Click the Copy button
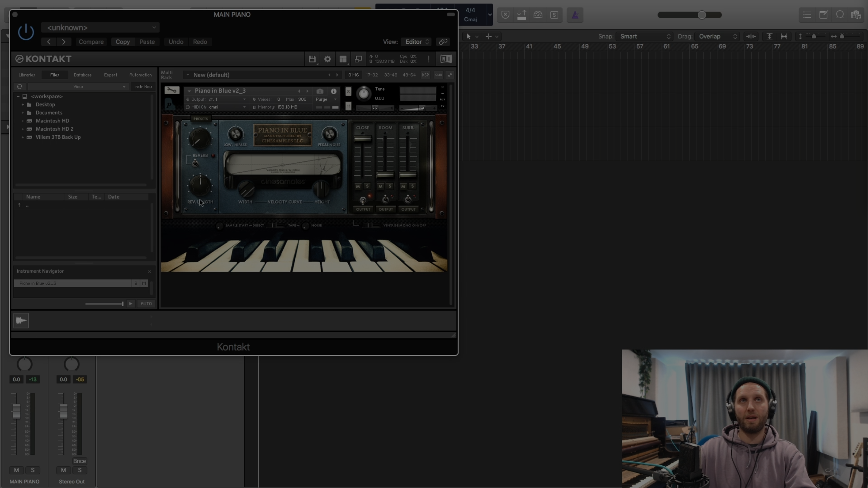The height and width of the screenshot is (488, 868). pyautogui.click(x=122, y=42)
